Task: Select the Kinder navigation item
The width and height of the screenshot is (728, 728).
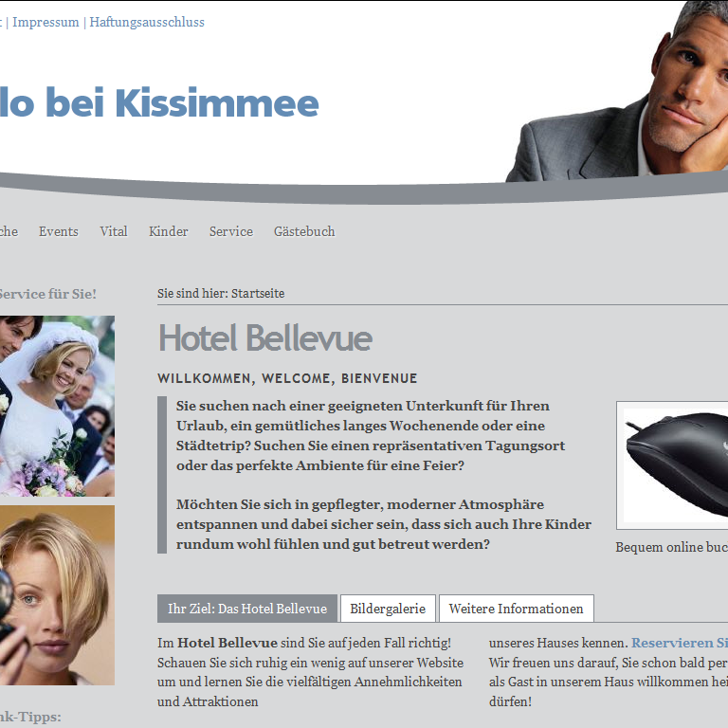Action: (x=169, y=231)
